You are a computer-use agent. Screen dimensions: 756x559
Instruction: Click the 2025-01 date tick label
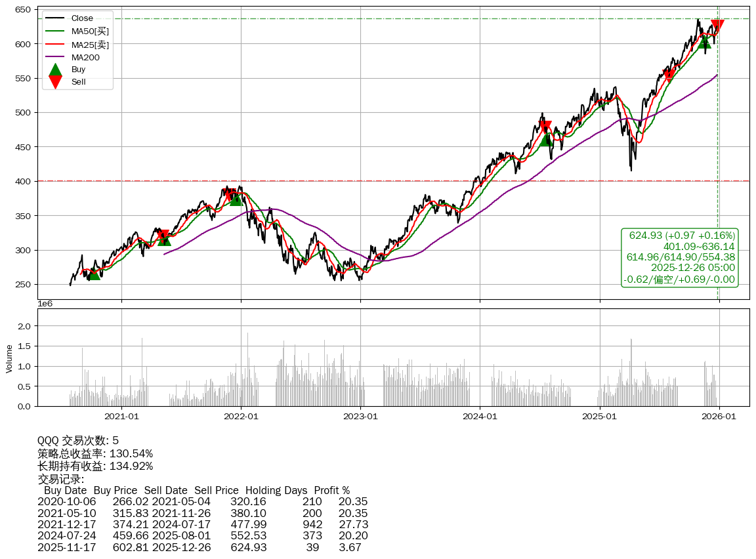600,416
